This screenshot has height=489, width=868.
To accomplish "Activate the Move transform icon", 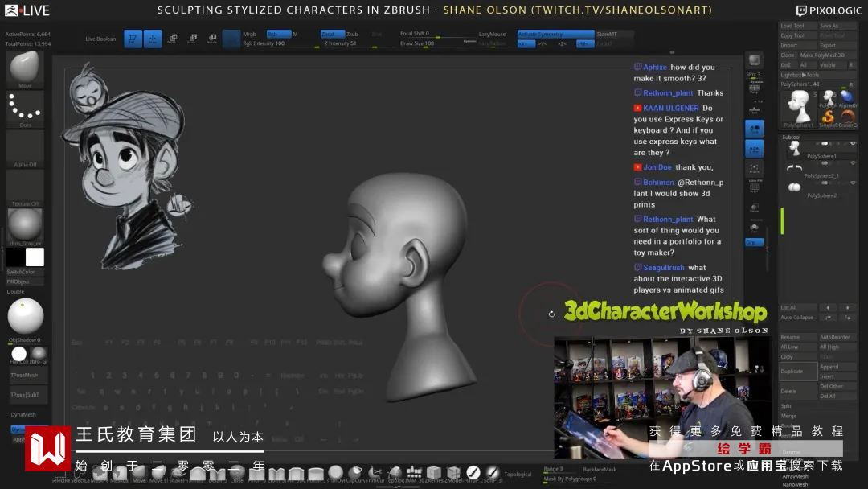I will tap(173, 39).
